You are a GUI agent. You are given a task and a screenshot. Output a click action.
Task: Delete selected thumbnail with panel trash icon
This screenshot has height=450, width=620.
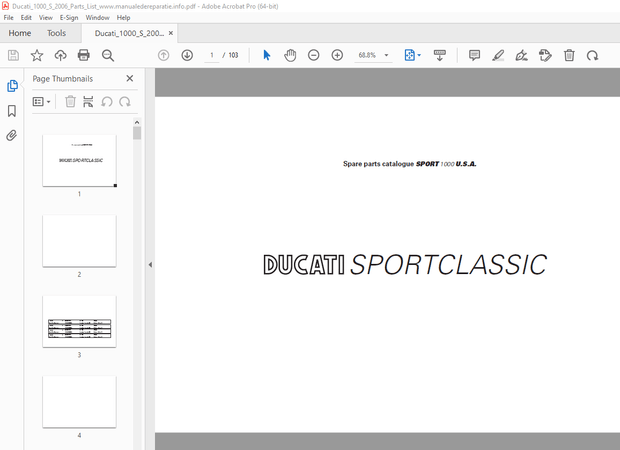(x=70, y=102)
